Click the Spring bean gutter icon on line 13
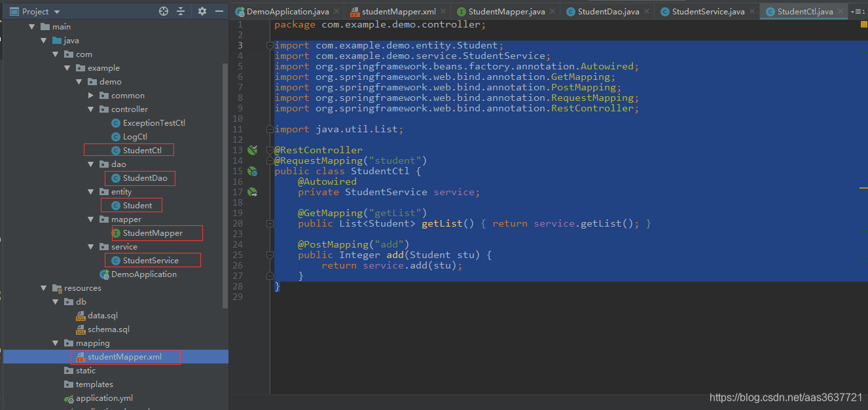This screenshot has height=410, width=868. [x=253, y=150]
